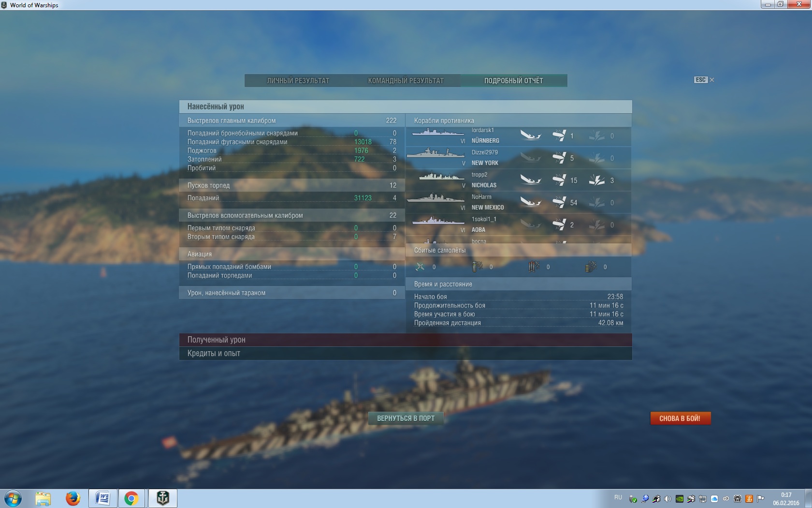Viewport: 812px width, 508px height.
Task: Click the critical hits icon for Nürnberg
Action: coord(597,135)
